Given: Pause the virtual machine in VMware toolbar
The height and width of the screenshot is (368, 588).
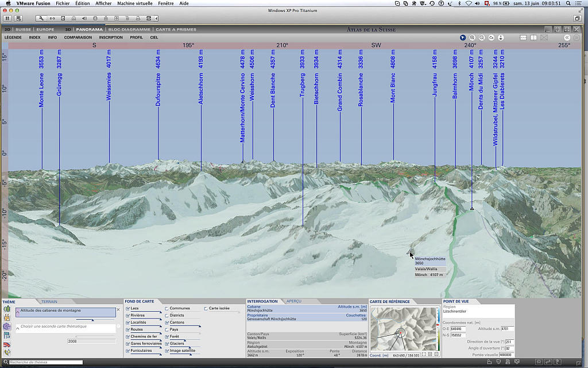Looking at the screenshot, I should (x=7, y=18).
